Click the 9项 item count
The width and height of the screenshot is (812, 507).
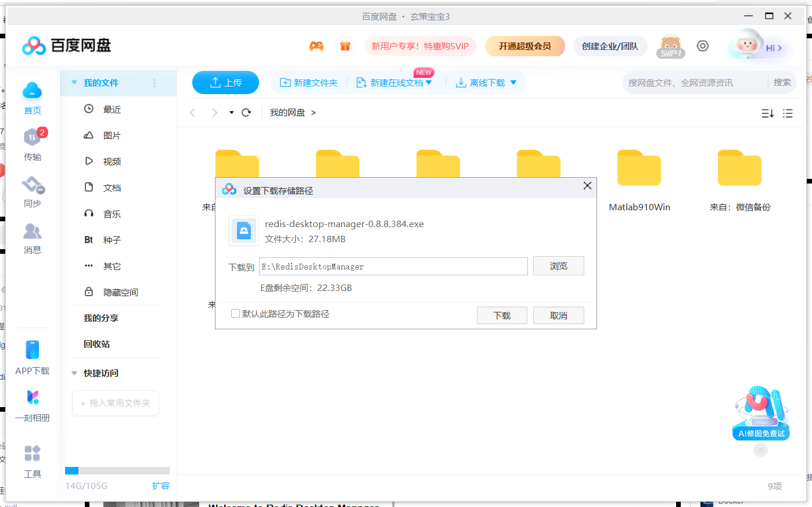point(775,486)
